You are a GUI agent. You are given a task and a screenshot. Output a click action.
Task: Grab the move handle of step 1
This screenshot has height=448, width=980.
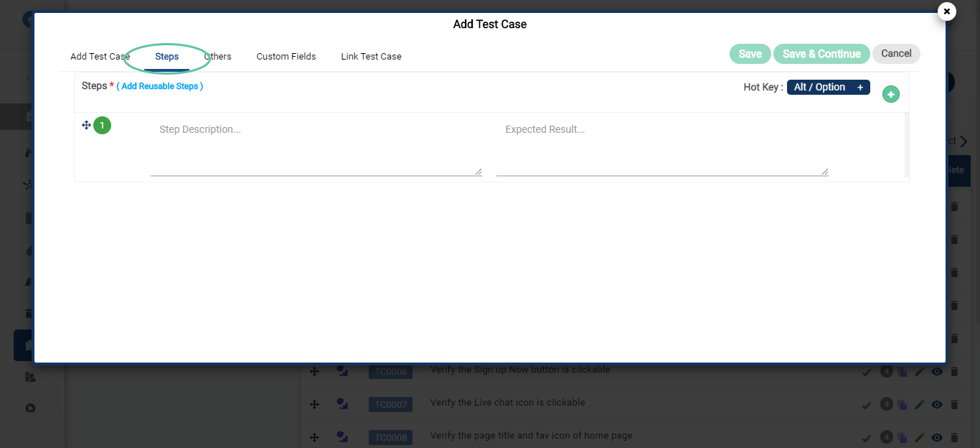86,125
